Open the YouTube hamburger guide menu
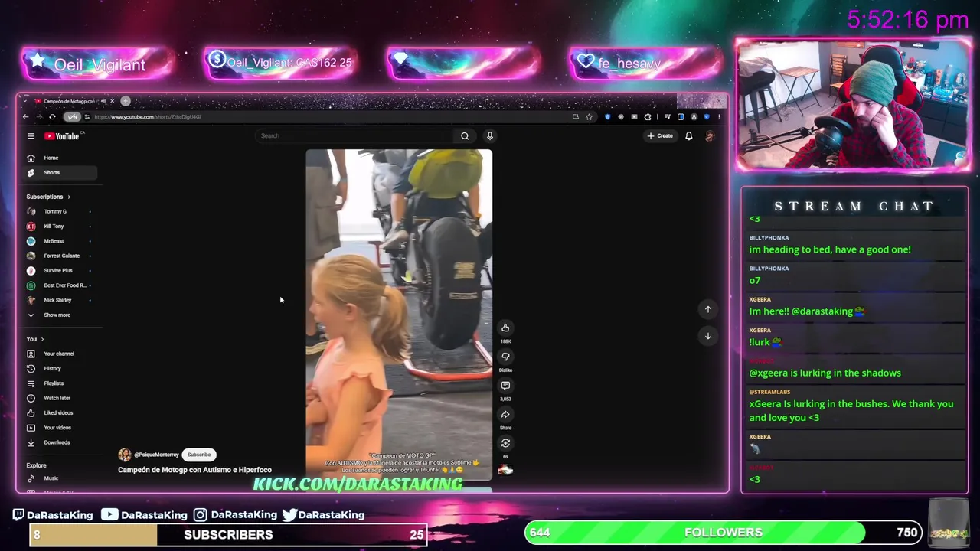Screen dimensions: 980x551 pos(31,136)
